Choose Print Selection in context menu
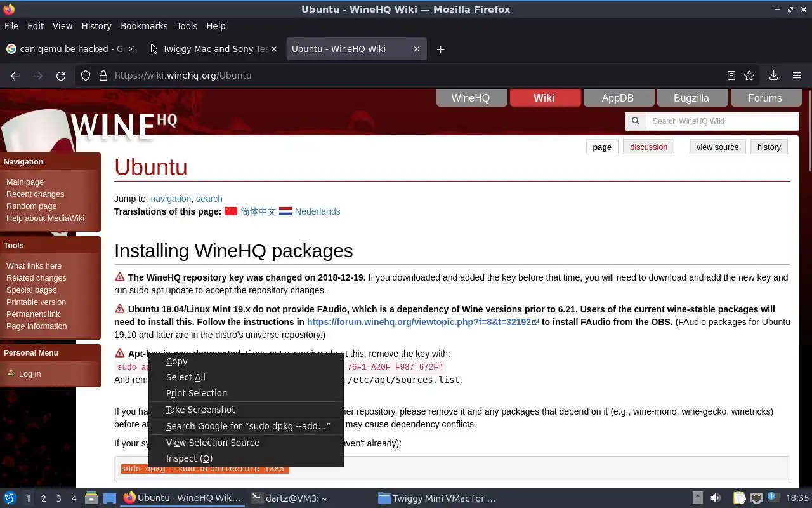The image size is (812, 508). click(246, 393)
